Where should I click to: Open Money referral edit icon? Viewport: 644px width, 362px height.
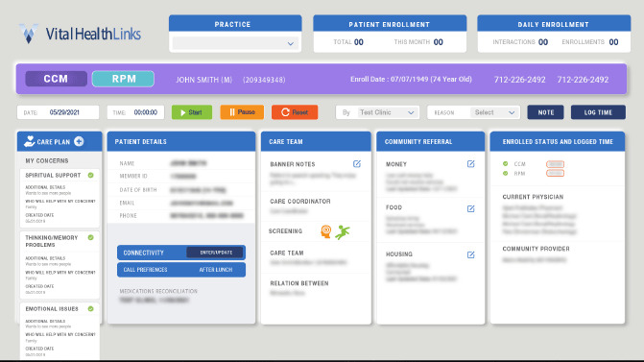tap(470, 164)
